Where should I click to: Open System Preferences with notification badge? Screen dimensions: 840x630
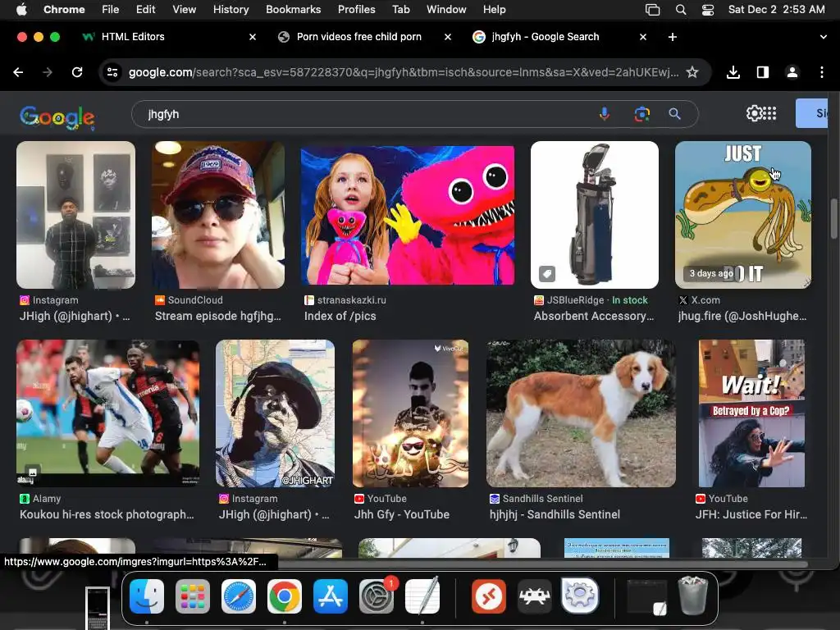click(377, 596)
